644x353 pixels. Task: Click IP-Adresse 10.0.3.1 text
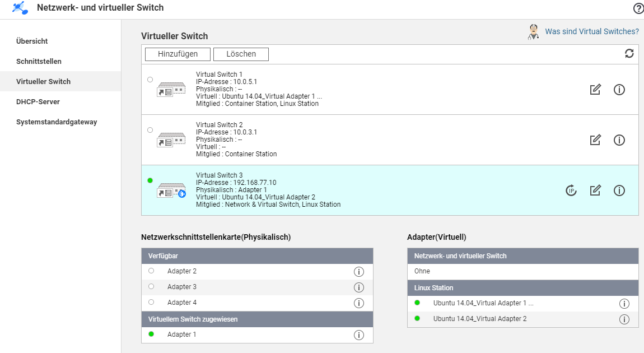(x=226, y=132)
